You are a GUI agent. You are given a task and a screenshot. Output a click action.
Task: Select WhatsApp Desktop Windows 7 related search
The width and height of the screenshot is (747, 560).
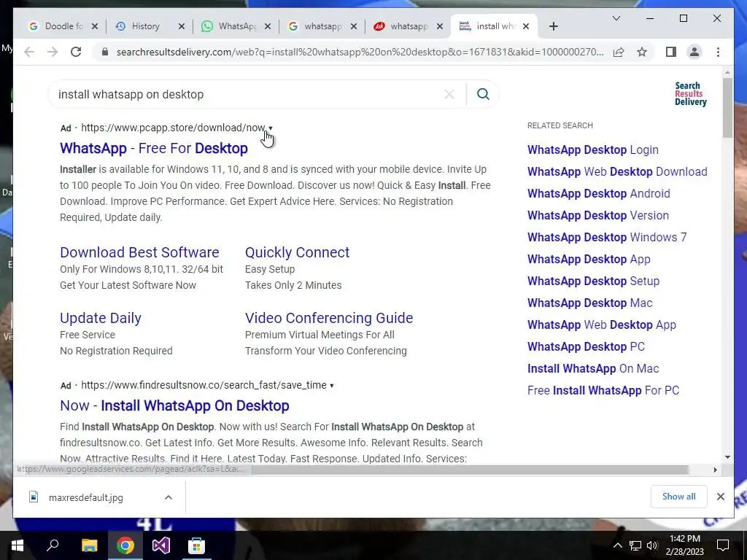pos(606,238)
